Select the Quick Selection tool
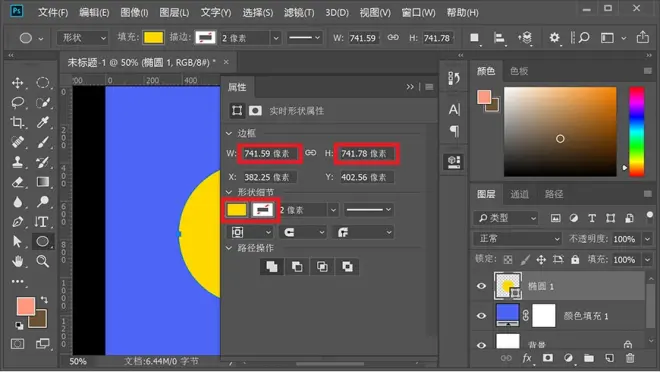Screen dimensions: 660x372 (43, 103)
